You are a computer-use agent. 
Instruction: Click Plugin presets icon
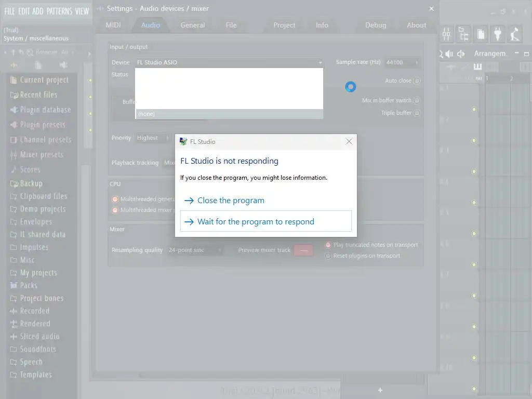tap(14, 125)
